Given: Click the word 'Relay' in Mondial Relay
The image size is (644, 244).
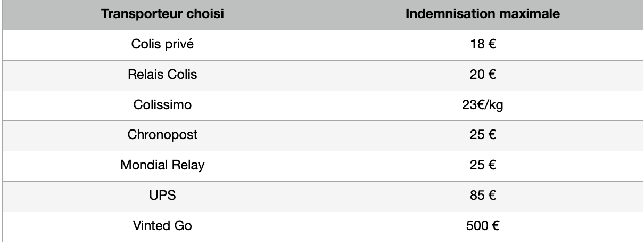Looking at the screenshot, I should coord(189,165).
